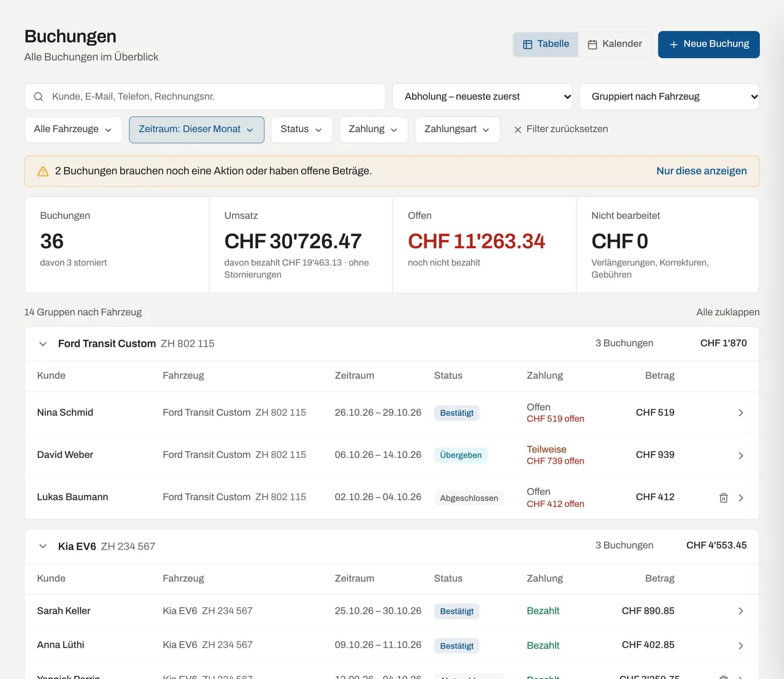
Task: Open the sort order dropdown
Action: click(x=483, y=97)
